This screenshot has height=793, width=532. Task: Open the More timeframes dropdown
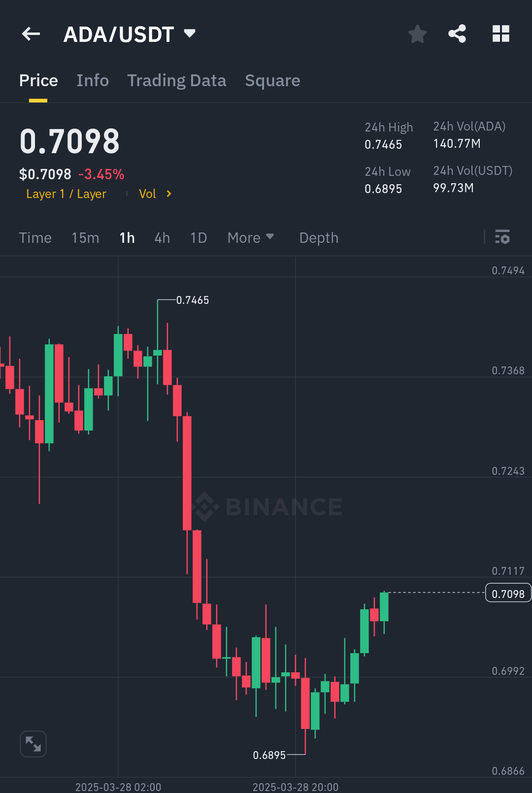(250, 237)
